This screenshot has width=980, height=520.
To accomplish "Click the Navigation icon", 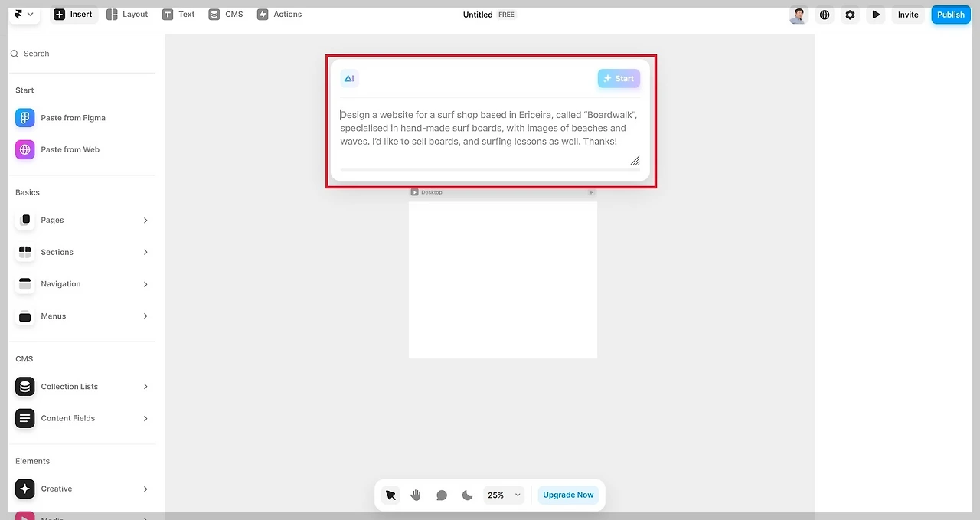I will (25, 284).
